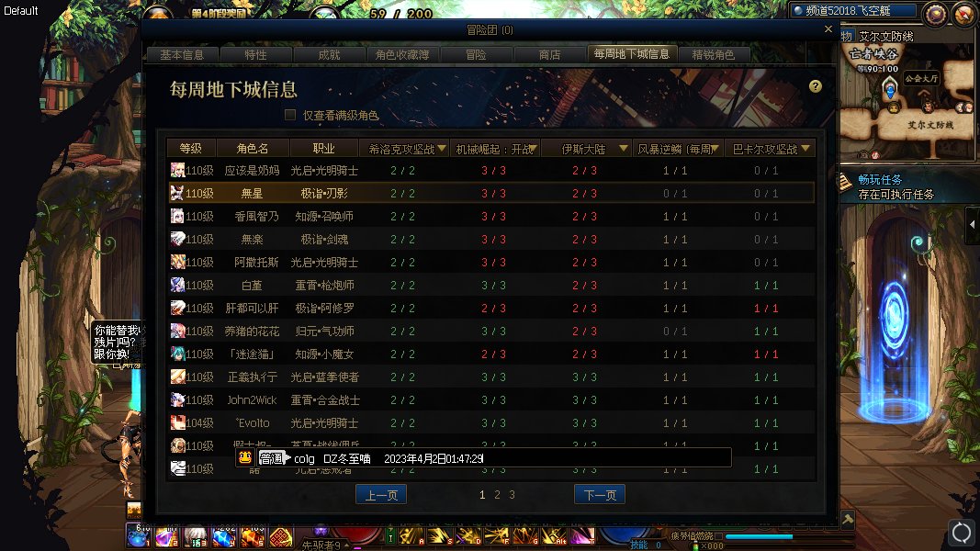
Task: Tick the 仅查看满级角色 checkbox
Action: pos(290,114)
